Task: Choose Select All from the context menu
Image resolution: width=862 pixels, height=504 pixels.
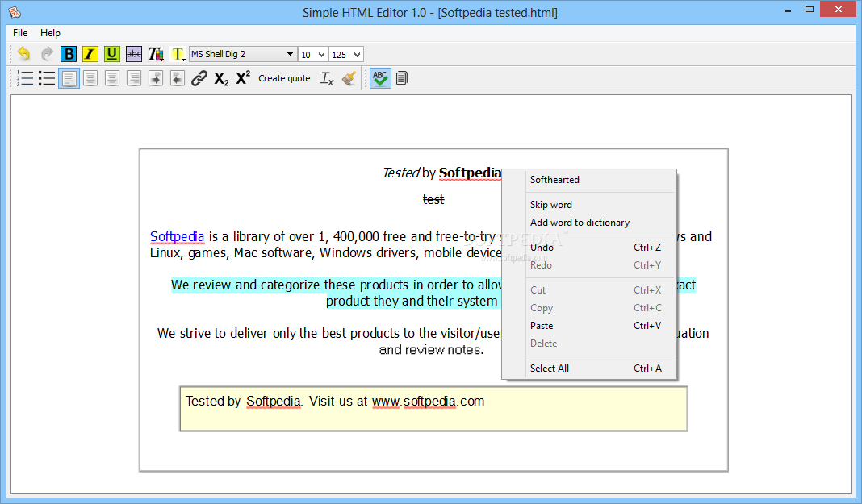Action: tap(589, 369)
